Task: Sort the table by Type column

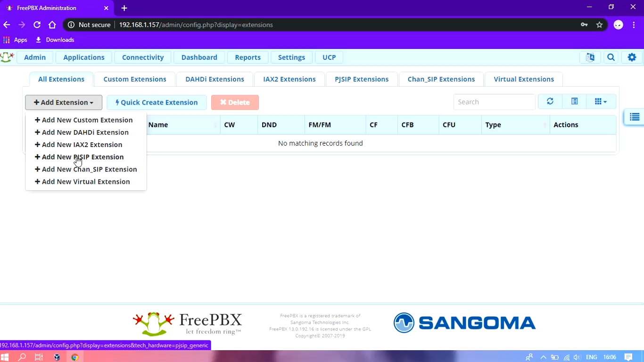Action: click(x=515, y=125)
